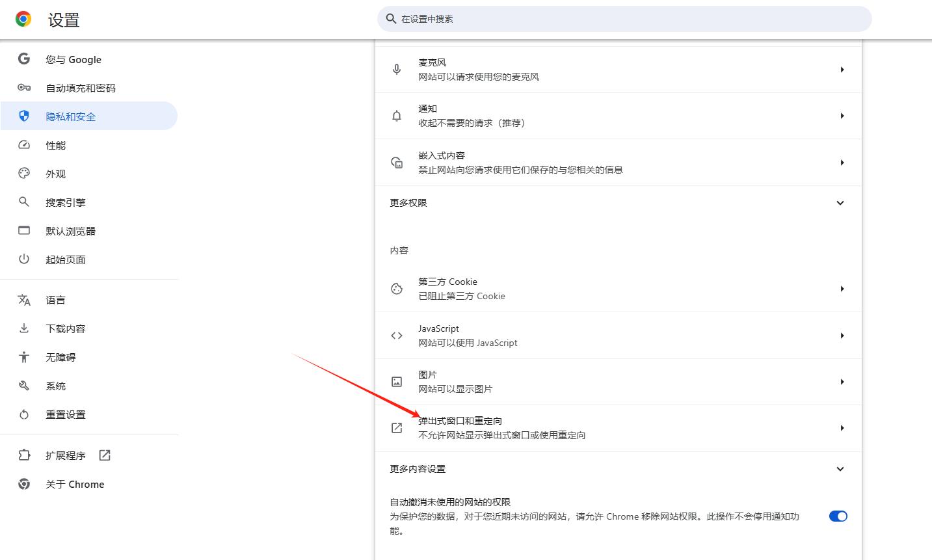Click the accessibility person icon
Viewport: 932px width, 560px height.
[24, 357]
